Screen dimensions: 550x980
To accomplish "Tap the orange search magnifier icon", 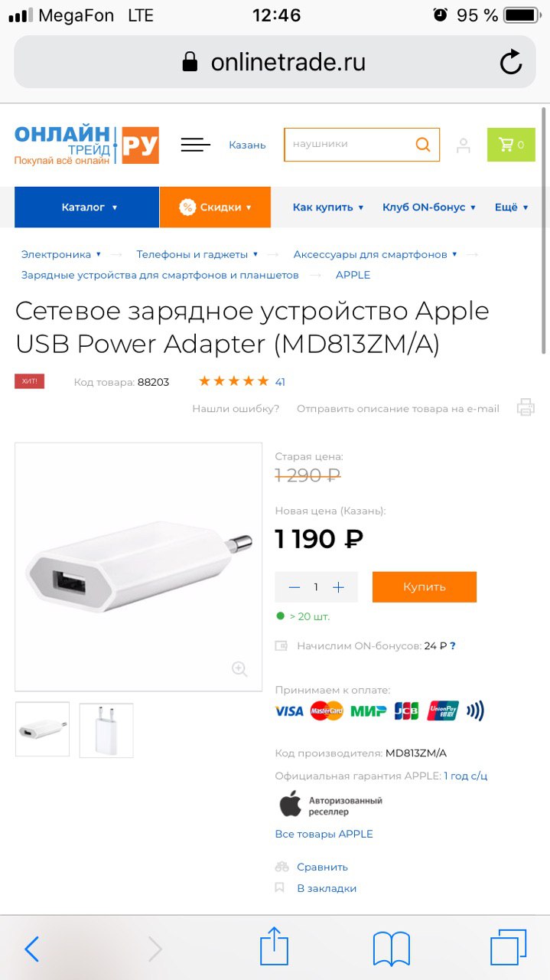I will [423, 145].
